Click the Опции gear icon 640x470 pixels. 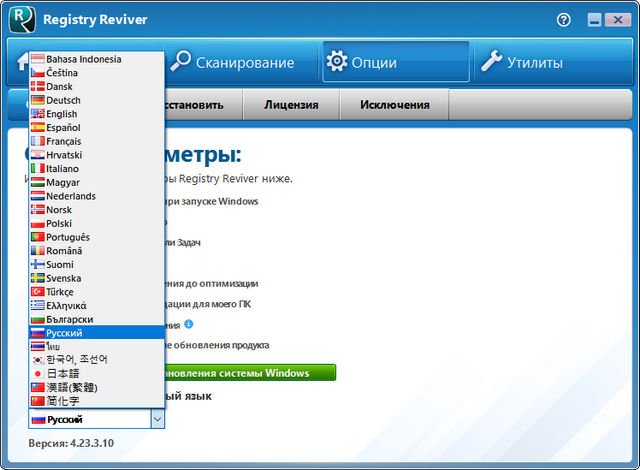pos(337,62)
